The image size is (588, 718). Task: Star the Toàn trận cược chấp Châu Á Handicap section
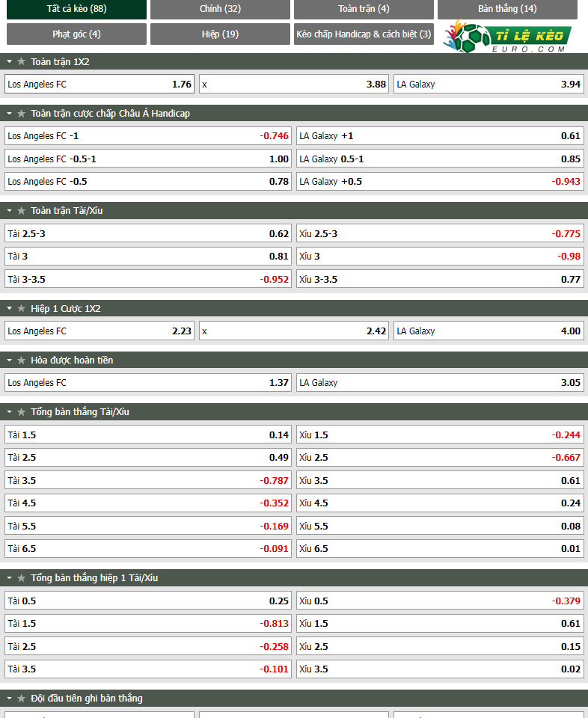click(21, 113)
